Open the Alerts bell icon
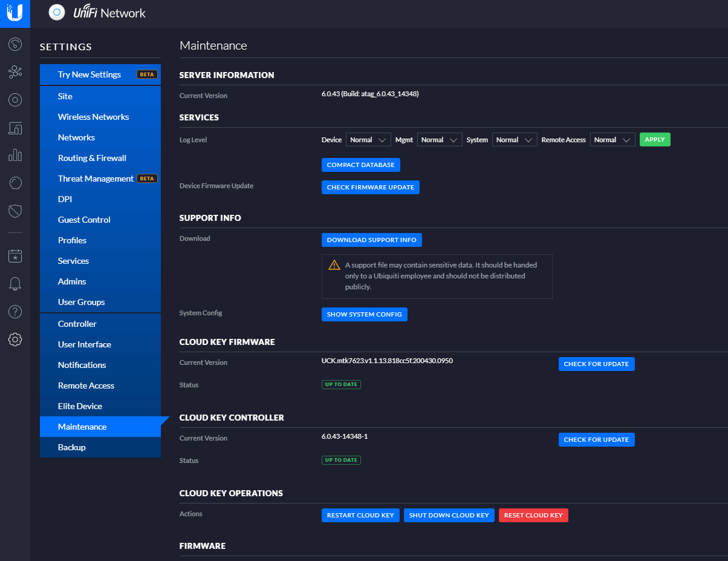This screenshot has width=728, height=561. [x=15, y=284]
